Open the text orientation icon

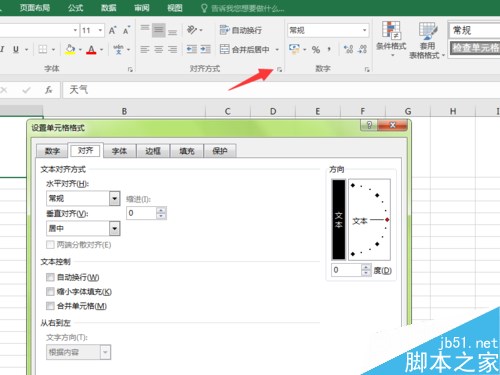[192, 30]
